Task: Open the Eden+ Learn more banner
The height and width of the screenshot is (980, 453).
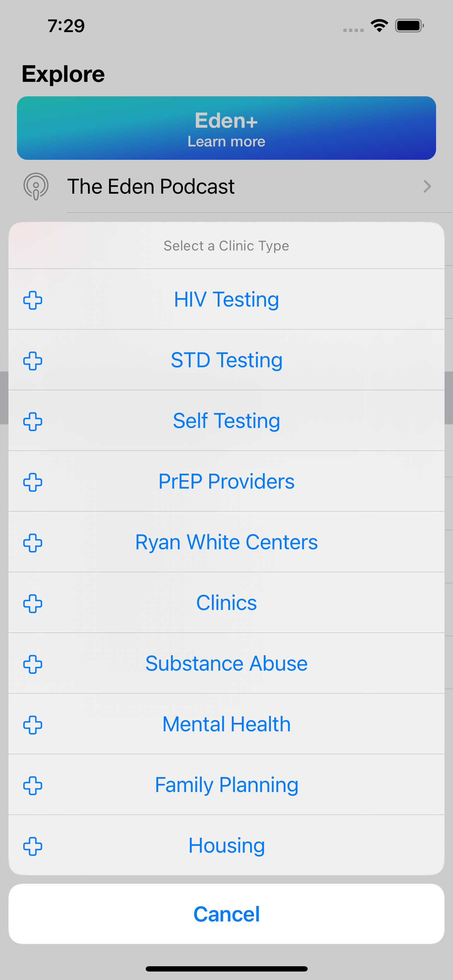Action: [226, 128]
